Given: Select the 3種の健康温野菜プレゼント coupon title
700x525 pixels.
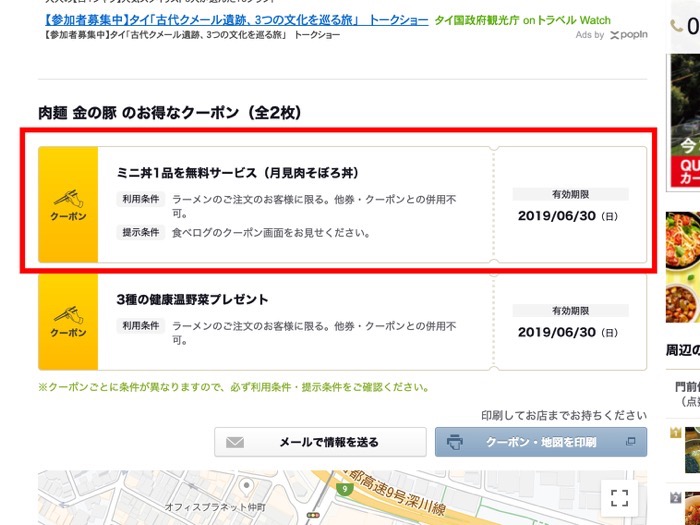Looking at the screenshot, I should (x=193, y=299).
